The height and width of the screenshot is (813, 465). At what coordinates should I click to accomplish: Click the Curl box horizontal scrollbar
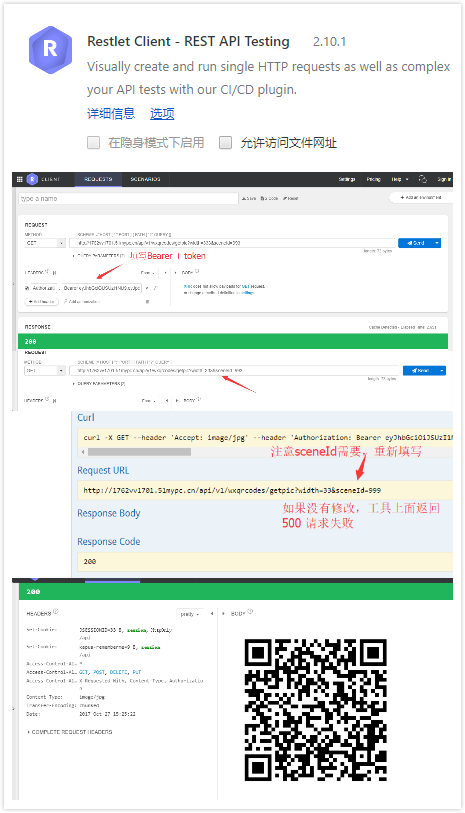[139, 452]
